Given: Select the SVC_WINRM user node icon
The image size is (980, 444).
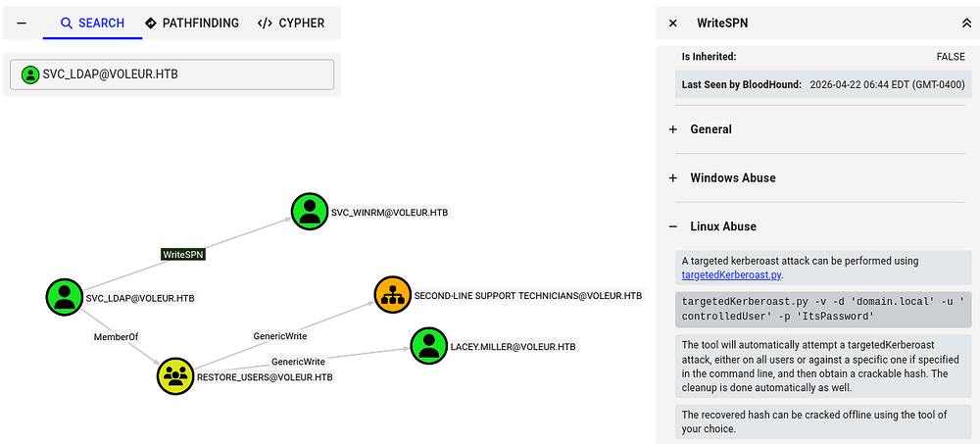Looking at the screenshot, I should [310, 211].
